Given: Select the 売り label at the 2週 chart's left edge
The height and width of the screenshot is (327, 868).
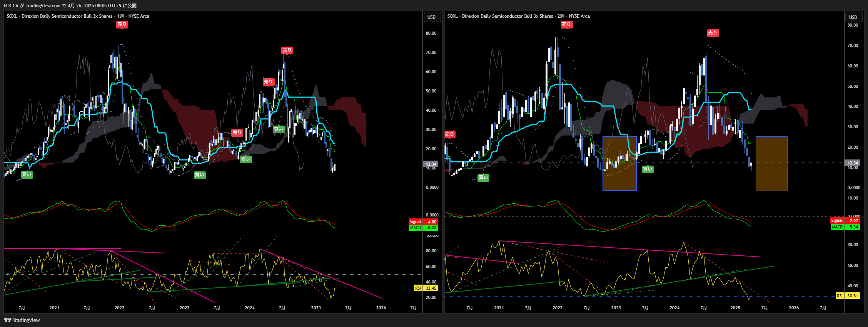Looking at the screenshot, I should [449, 134].
